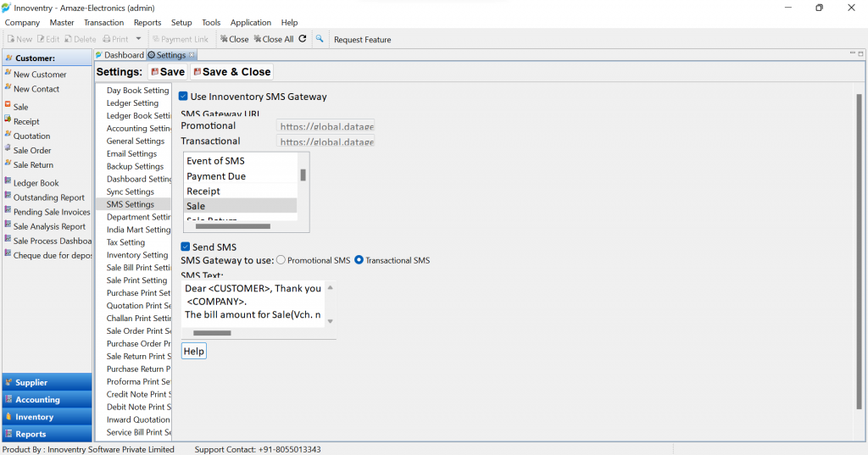This screenshot has width=868, height=455.
Task: Click inside the SMS Text area
Action: pos(253,303)
